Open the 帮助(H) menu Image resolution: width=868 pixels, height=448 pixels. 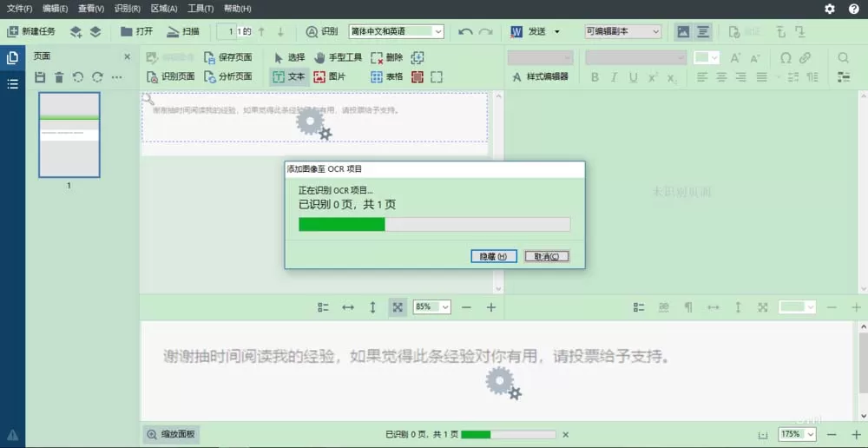coord(238,9)
